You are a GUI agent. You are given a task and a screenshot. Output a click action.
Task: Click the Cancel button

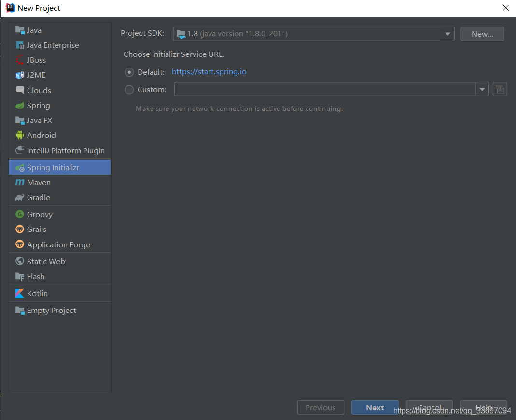[429, 407]
